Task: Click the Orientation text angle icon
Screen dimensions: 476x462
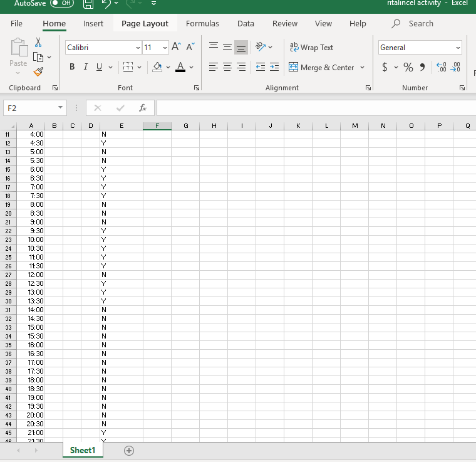Action: click(x=260, y=47)
